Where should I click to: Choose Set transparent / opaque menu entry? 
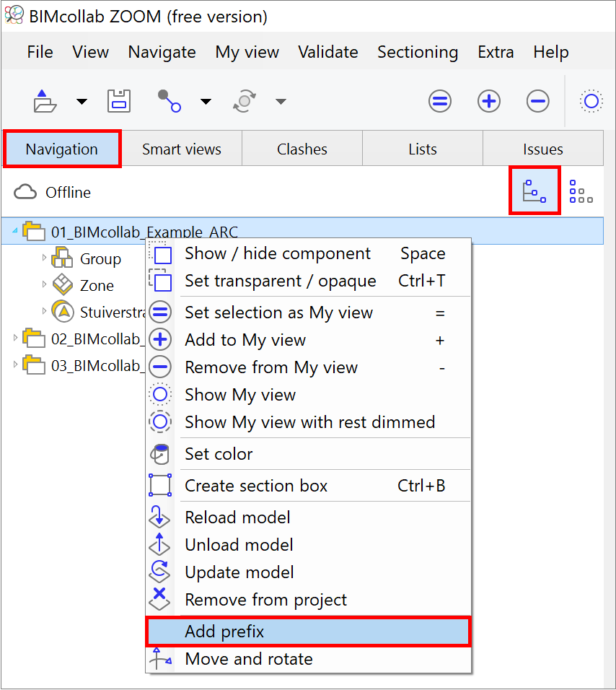[308, 281]
